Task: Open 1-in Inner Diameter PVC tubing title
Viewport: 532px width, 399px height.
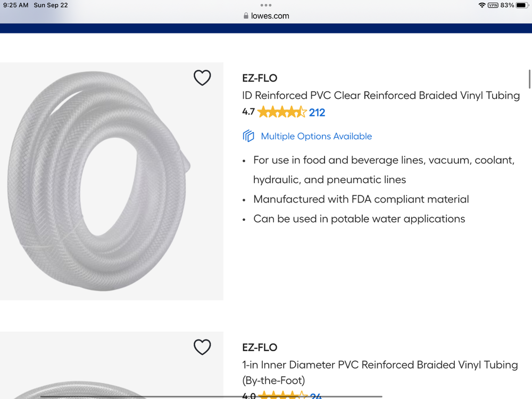Action: coord(380,365)
